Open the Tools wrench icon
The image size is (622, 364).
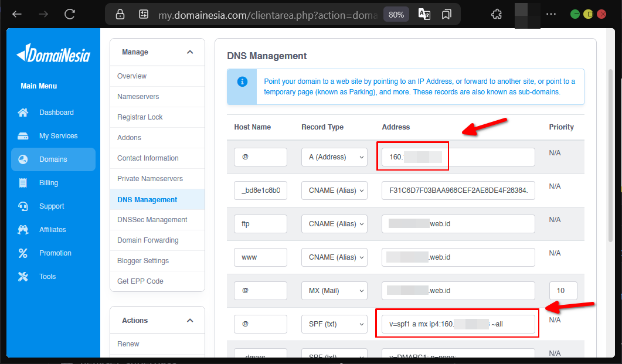pyautogui.click(x=23, y=277)
